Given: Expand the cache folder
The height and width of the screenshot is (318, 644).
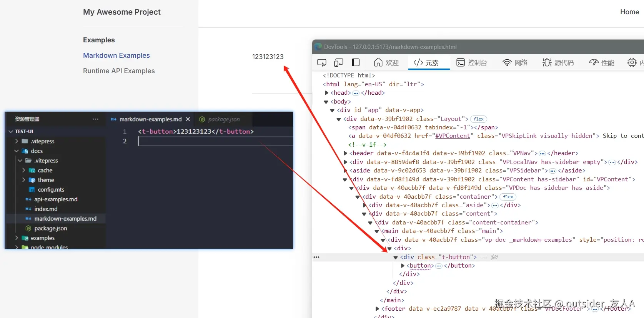Looking at the screenshot, I should (x=24, y=170).
